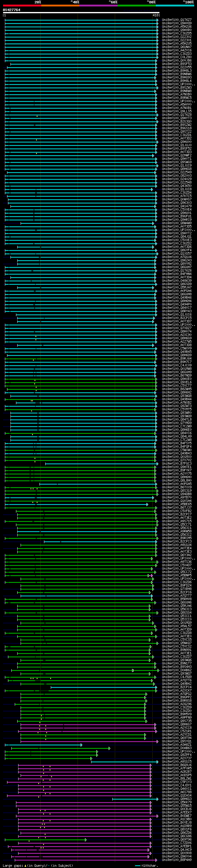
Task: Select hit label UniRef100_A4ZVI6
Action: [176, 50]
